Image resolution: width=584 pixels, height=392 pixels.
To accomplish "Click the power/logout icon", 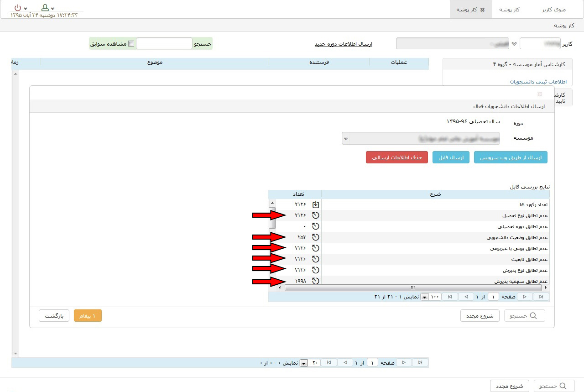I will click(17, 8).
